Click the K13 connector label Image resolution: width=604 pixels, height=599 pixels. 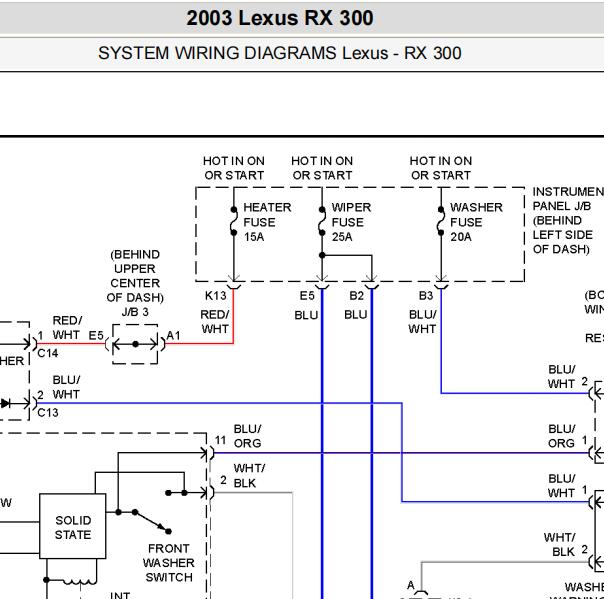coord(215,296)
